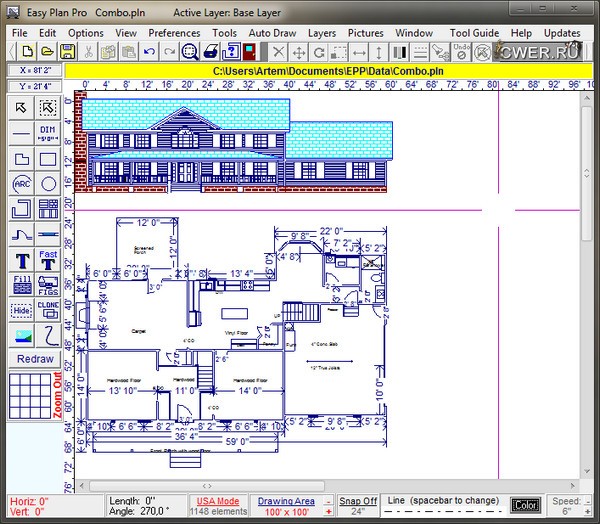
Task: Open the Auto Draw menu
Action: coord(272,33)
